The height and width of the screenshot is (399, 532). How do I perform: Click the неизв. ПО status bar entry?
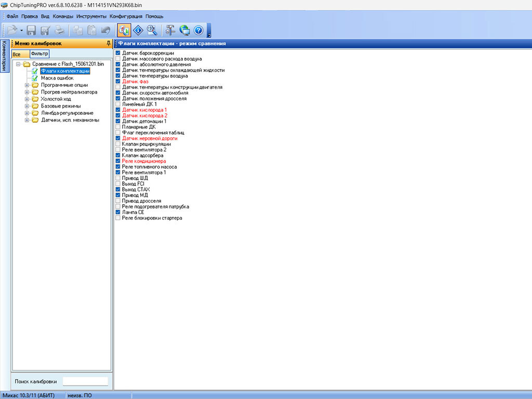click(x=79, y=395)
